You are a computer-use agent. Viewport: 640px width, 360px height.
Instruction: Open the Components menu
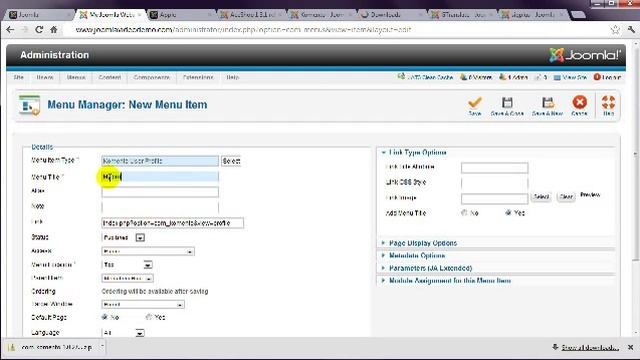point(151,77)
